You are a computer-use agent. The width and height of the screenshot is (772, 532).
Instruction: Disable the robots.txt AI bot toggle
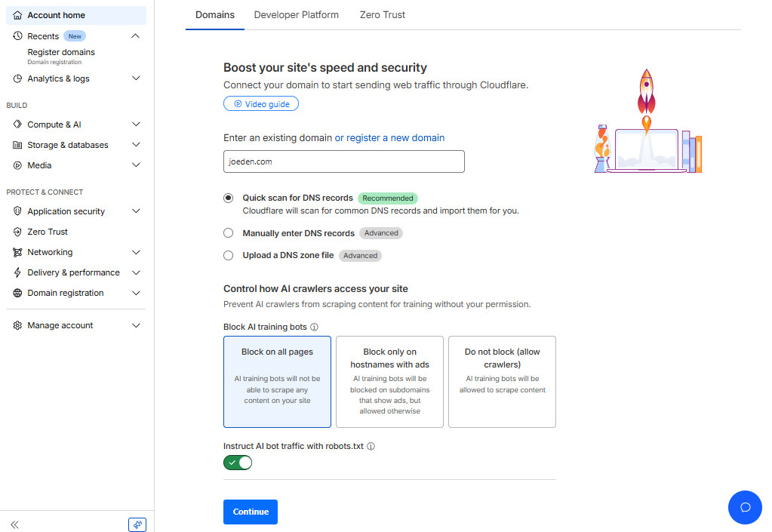[x=238, y=463]
